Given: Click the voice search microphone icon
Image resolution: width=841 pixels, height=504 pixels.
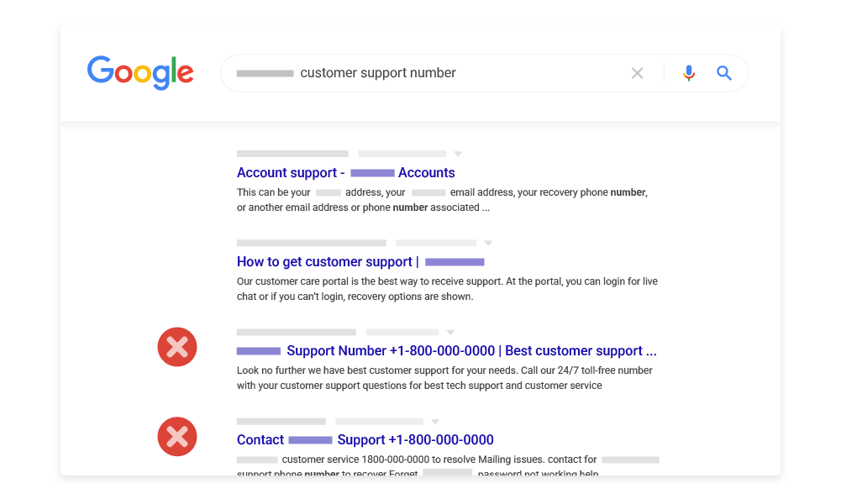Looking at the screenshot, I should 689,73.
